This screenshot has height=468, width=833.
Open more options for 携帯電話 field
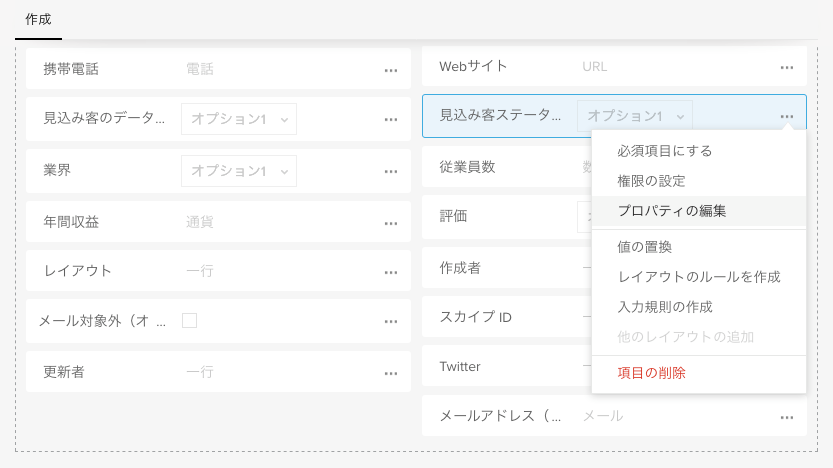point(391,70)
